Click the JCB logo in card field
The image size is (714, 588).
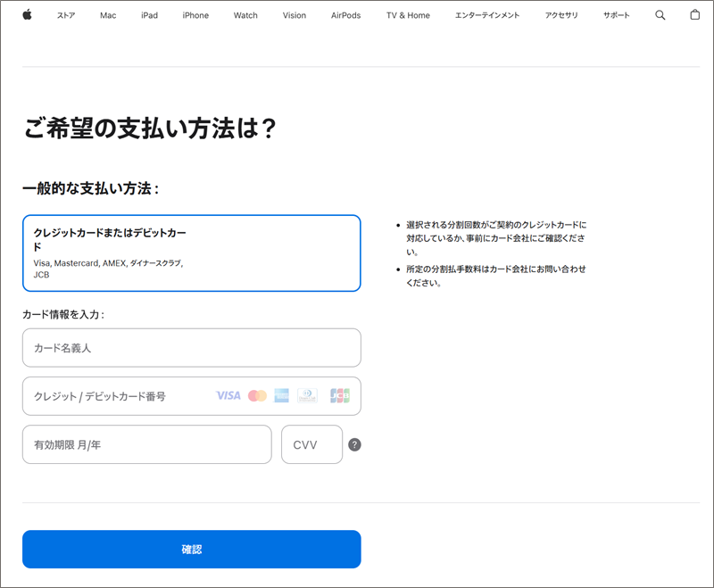(x=339, y=395)
